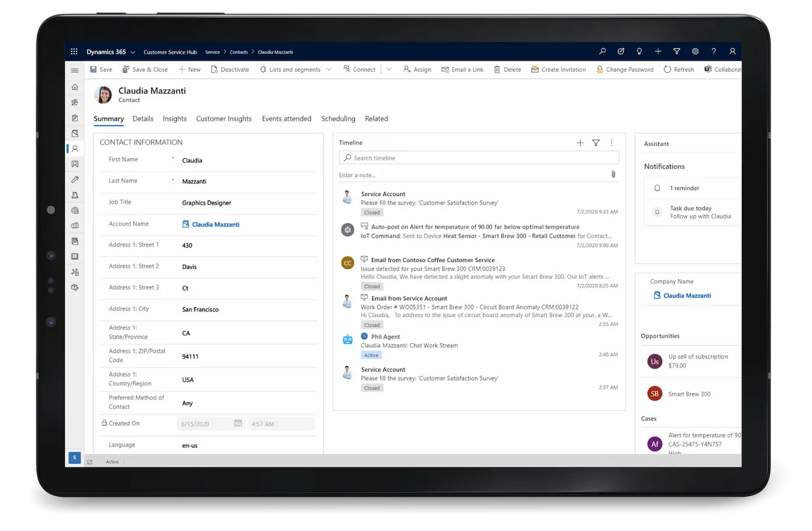Collapse the site map hamburger menu
Viewport: 812px width, 531px height.
[75, 70]
